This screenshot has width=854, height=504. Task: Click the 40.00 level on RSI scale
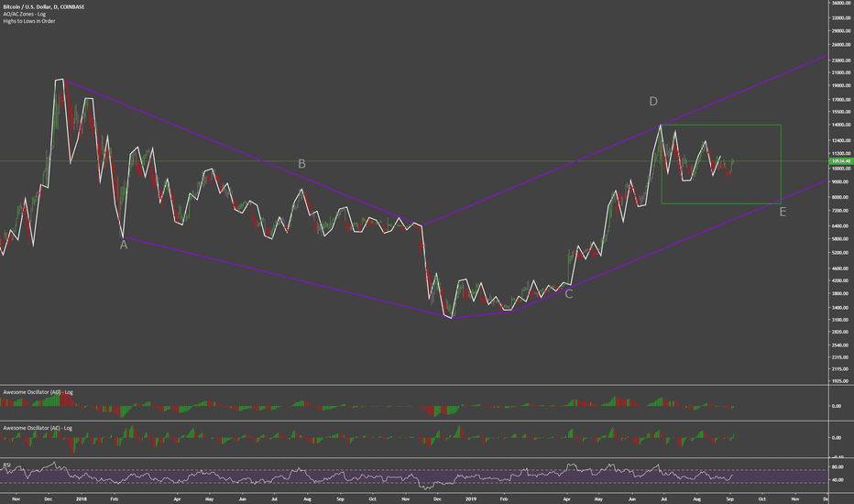click(838, 480)
